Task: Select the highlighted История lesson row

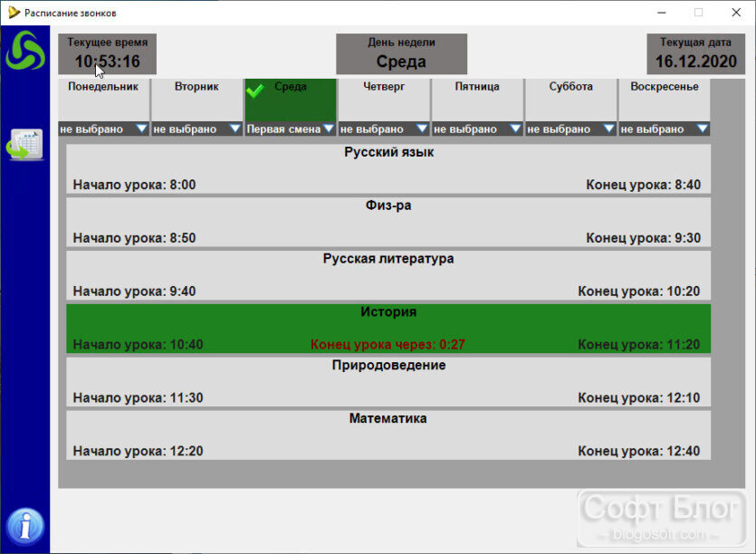Action: [x=388, y=329]
